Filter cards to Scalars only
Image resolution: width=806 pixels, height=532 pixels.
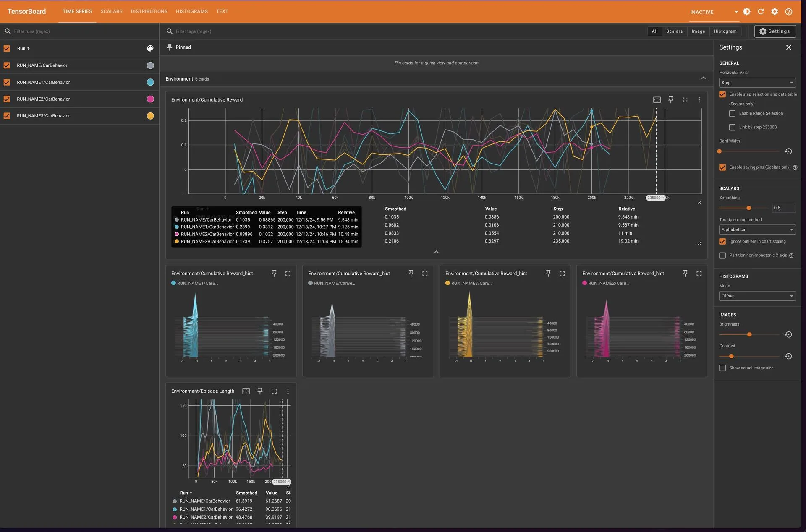(x=674, y=31)
